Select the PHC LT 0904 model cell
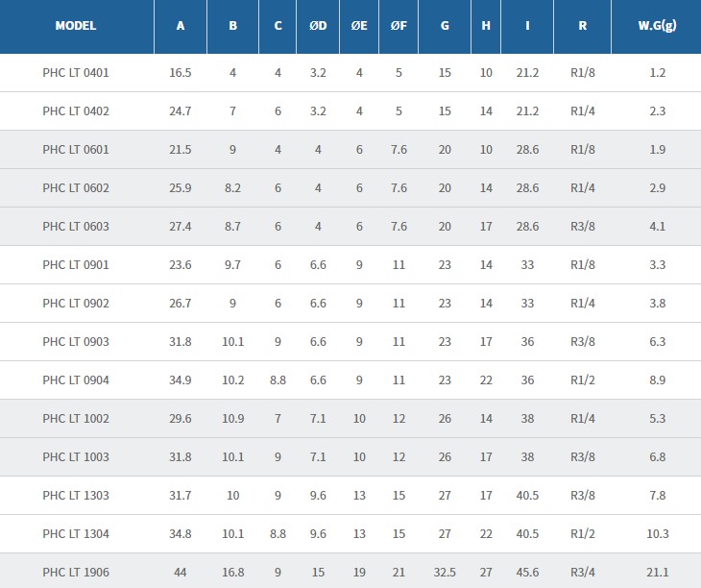The image size is (701, 588). (x=76, y=380)
